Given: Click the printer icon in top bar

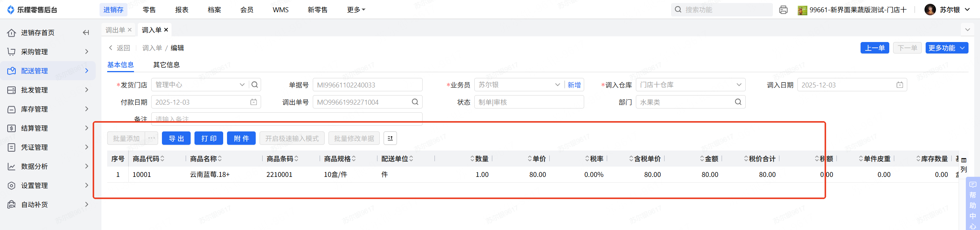Looking at the screenshot, I should (783, 10).
